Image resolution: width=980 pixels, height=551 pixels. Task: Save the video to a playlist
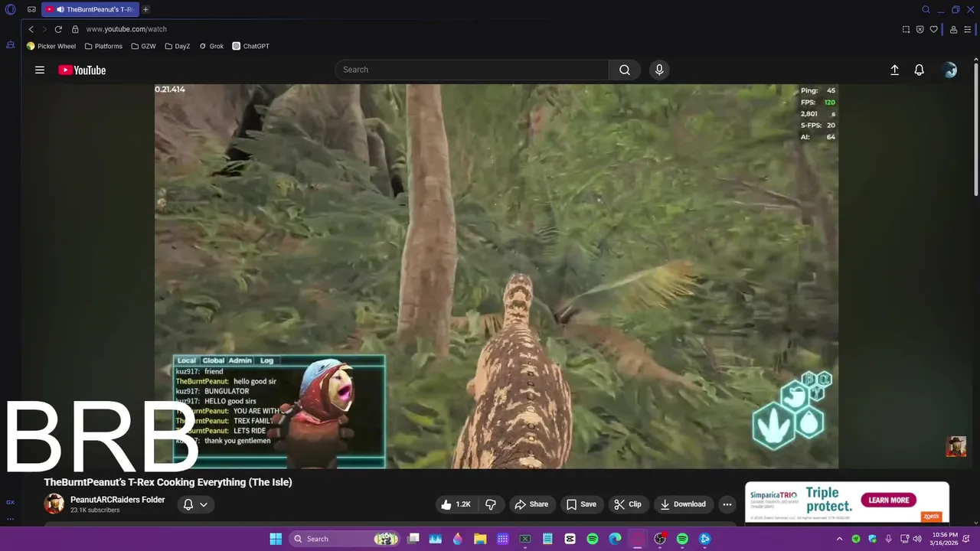[581, 504]
